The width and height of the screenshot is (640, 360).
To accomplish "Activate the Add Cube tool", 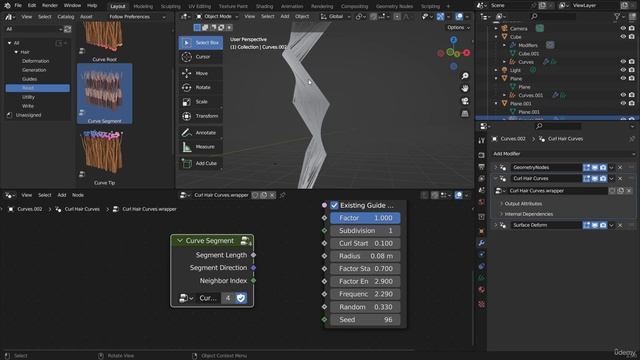I will coord(201,163).
